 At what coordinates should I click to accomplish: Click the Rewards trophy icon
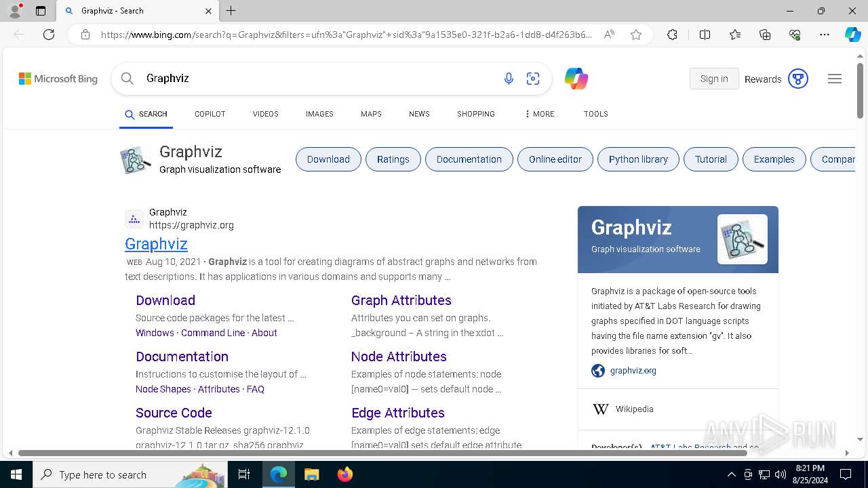(798, 79)
